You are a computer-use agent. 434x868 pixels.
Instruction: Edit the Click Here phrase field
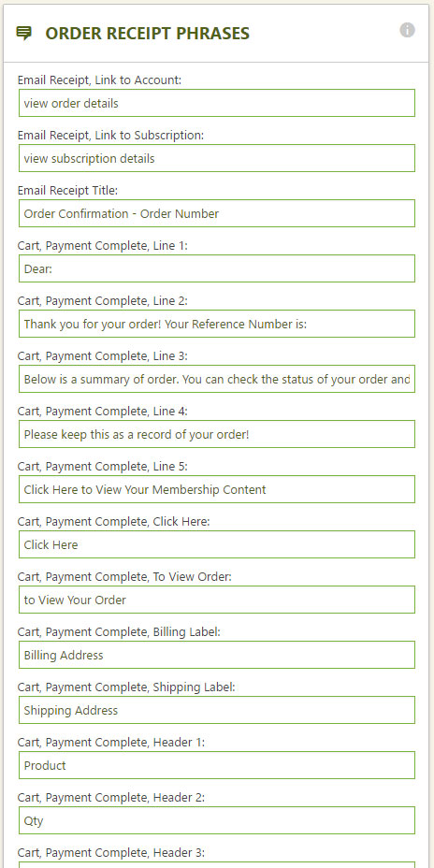click(217, 544)
